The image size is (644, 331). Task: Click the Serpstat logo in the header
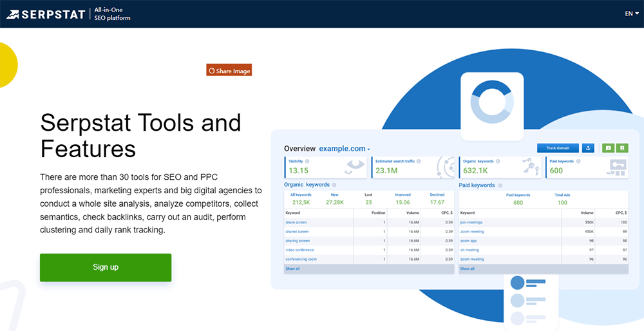45,14
